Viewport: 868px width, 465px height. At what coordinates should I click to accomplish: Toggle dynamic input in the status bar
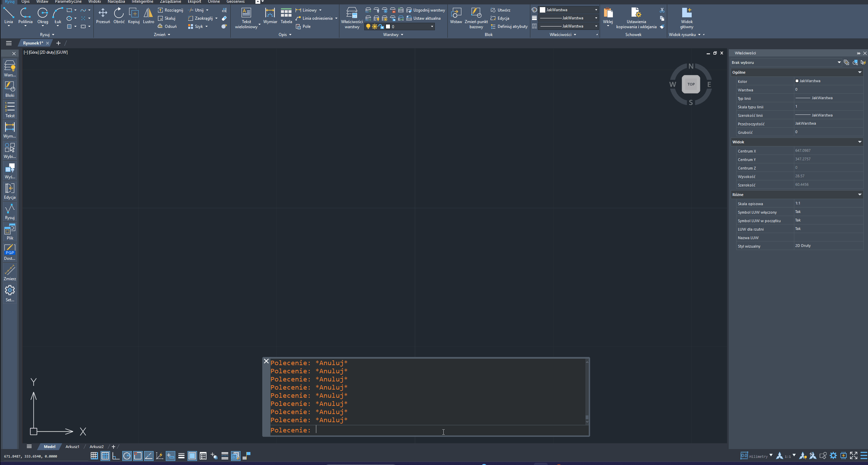pos(170,456)
